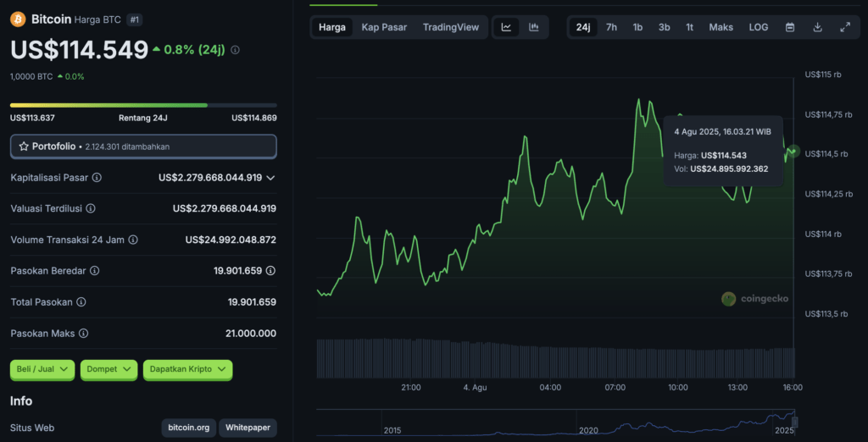Open the Whitepaper link
Viewport: 868px width, 442px height.
click(248, 428)
